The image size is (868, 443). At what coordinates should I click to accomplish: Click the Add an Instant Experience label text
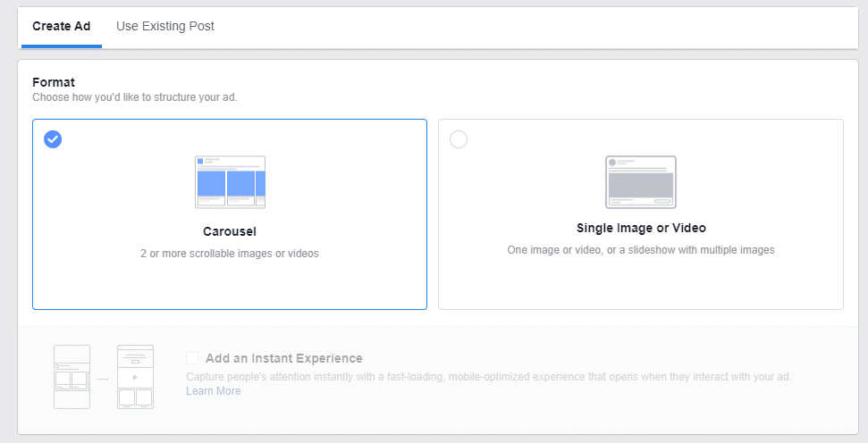pos(283,358)
